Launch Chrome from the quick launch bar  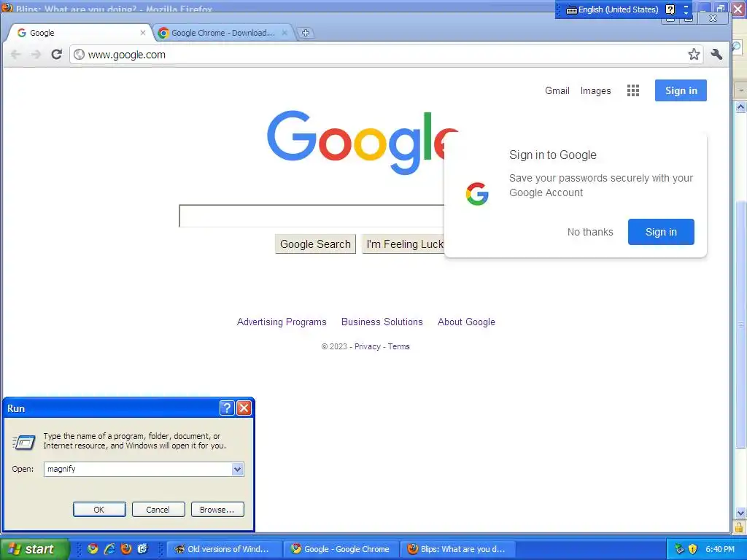[x=93, y=549]
